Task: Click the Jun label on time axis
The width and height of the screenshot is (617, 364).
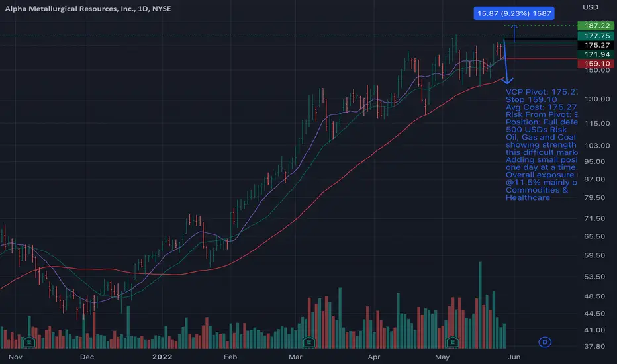Action: [x=514, y=357]
